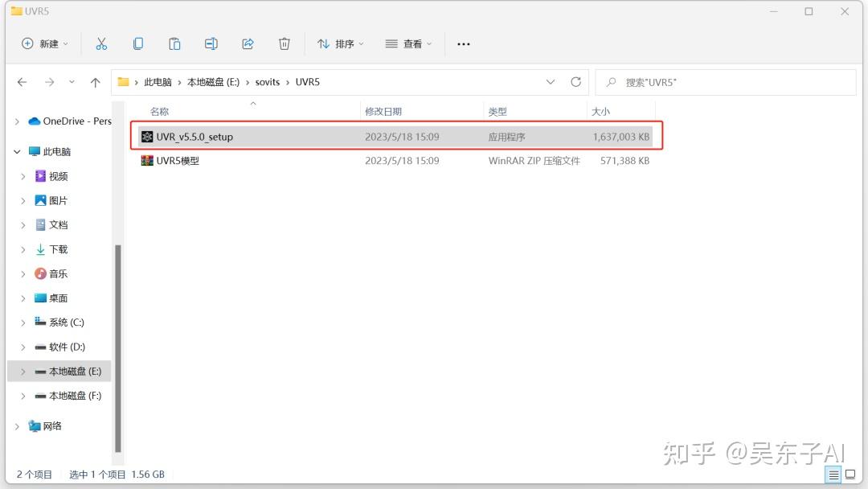Click the folder icon in address bar
The image size is (868, 489).
pyautogui.click(x=124, y=82)
